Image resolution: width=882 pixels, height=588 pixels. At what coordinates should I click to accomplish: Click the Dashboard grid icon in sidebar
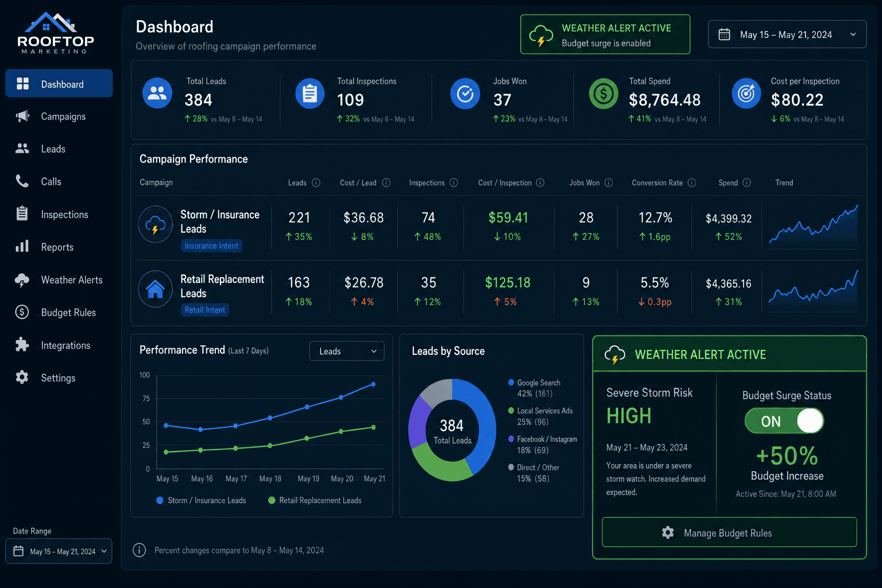point(22,84)
